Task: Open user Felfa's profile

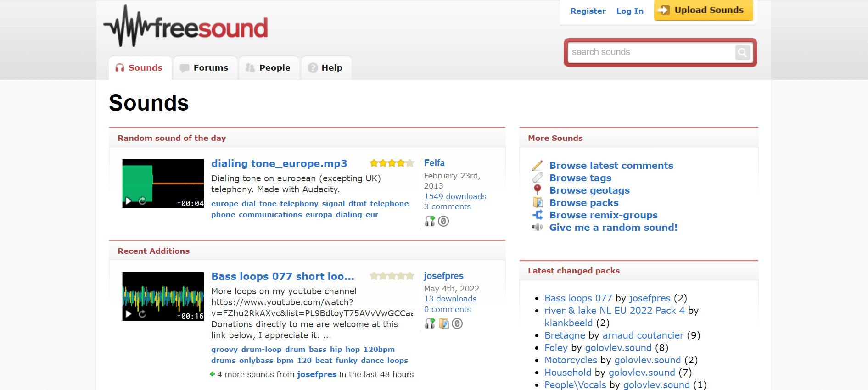Action: point(434,163)
